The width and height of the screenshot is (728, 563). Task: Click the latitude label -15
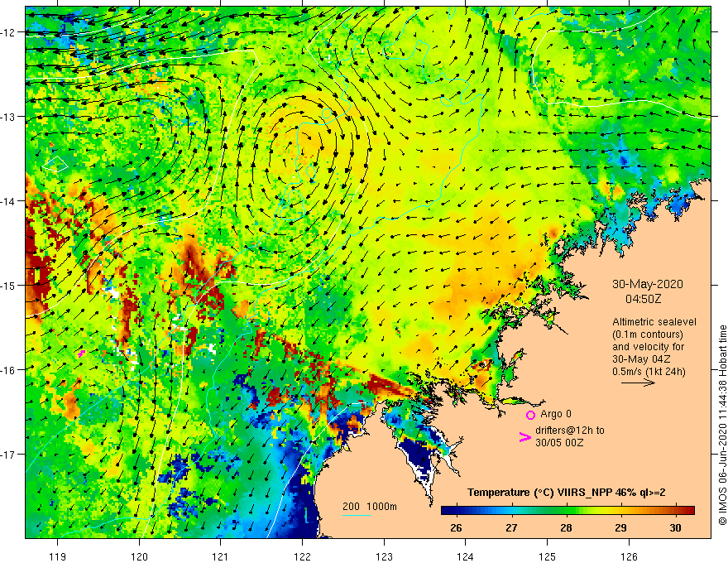(9, 285)
